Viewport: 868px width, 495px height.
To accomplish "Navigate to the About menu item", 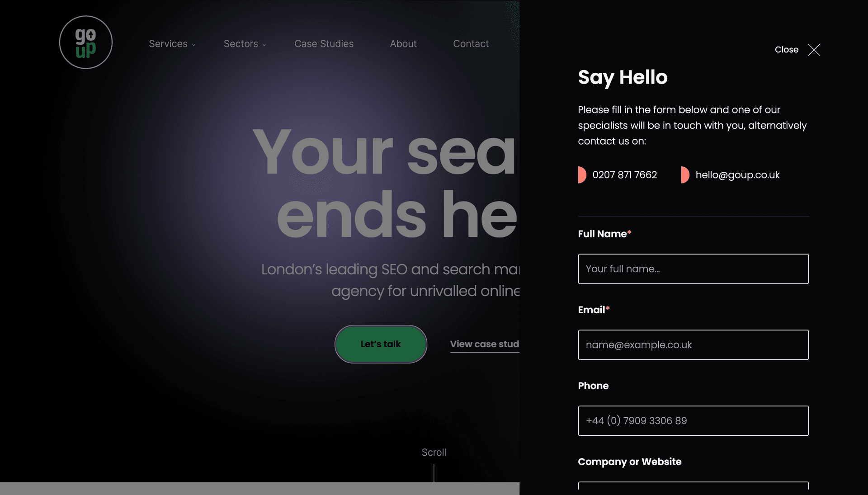I will point(403,43).
